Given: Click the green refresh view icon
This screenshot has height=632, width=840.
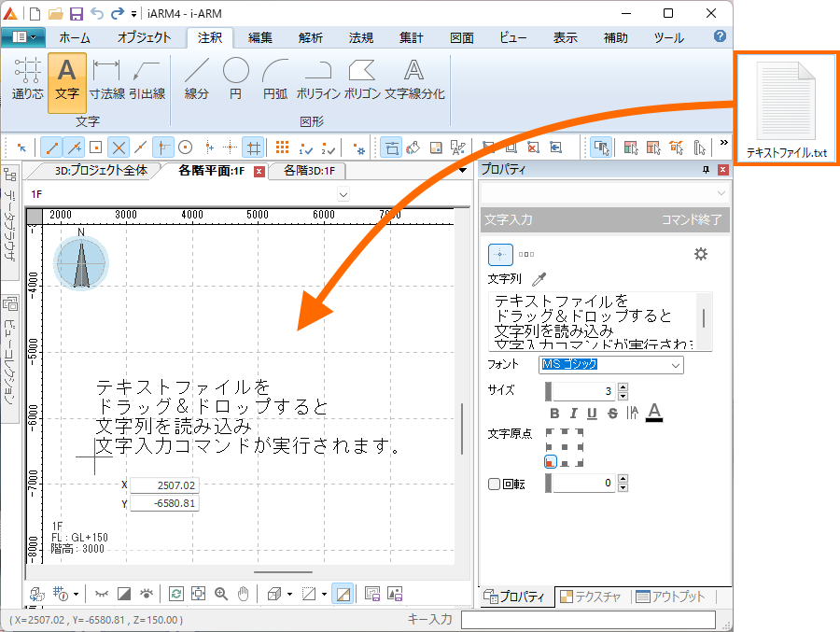Looking at the screenshot, I should tap(175, 594).
